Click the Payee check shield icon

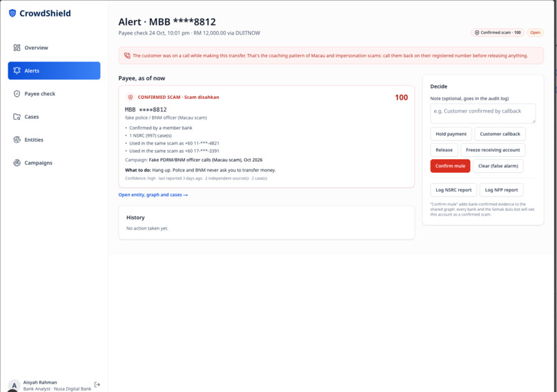coord(17,93)
